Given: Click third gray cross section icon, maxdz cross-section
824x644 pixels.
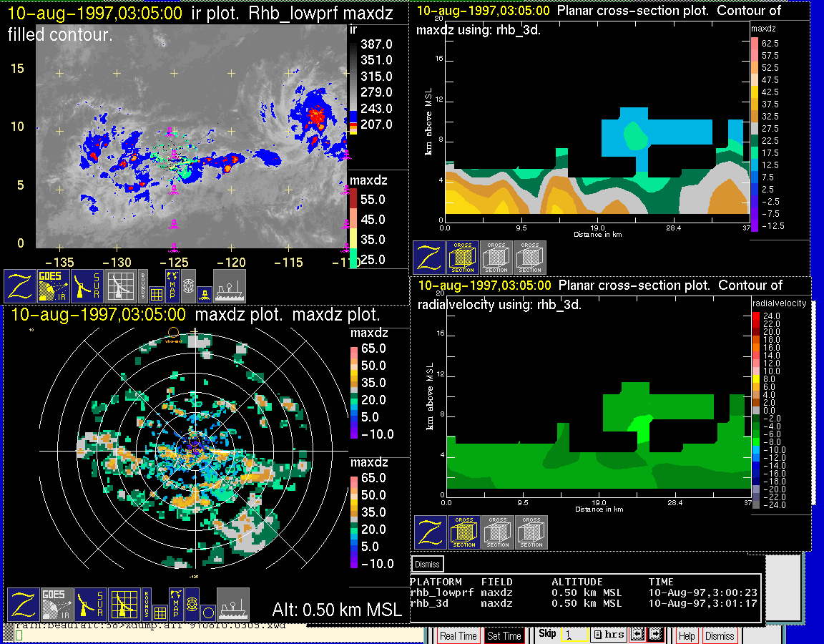Looking at the screenshot, I should coord(530,258).
